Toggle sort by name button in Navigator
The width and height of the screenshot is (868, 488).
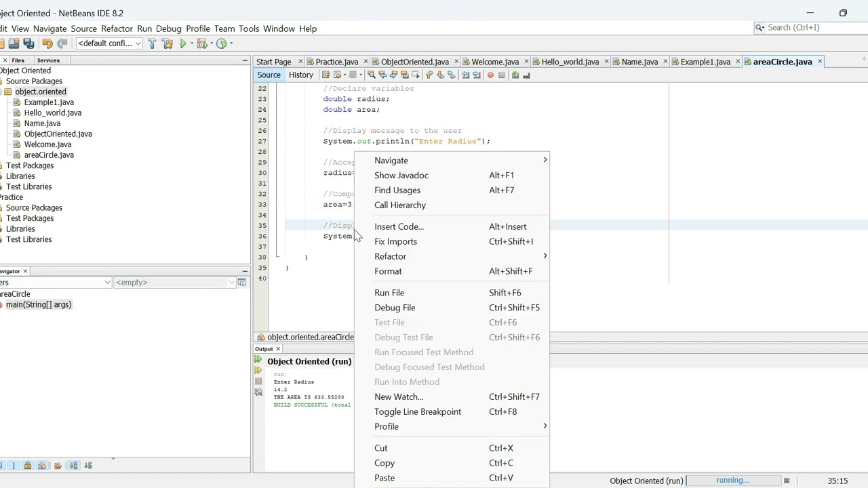click(73, 466)
